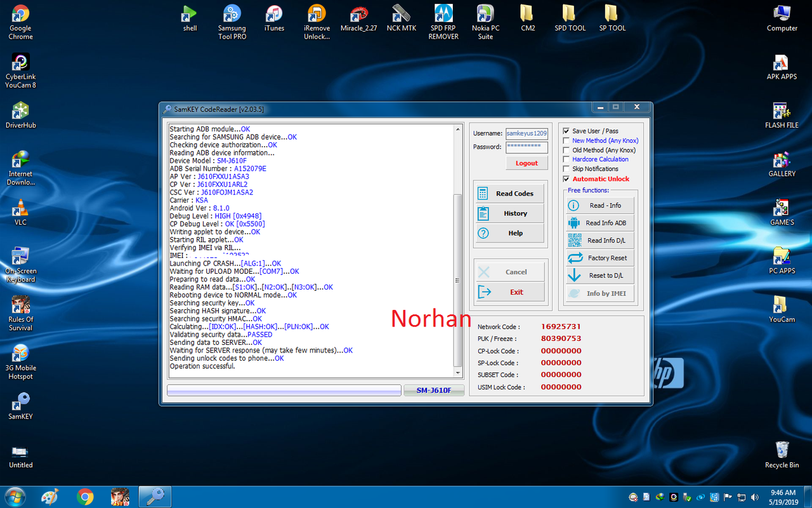The width and height of the screenshot is (812, 508).
Task: Select the shell desktop shortcut
Action: [x=190, y=18]
